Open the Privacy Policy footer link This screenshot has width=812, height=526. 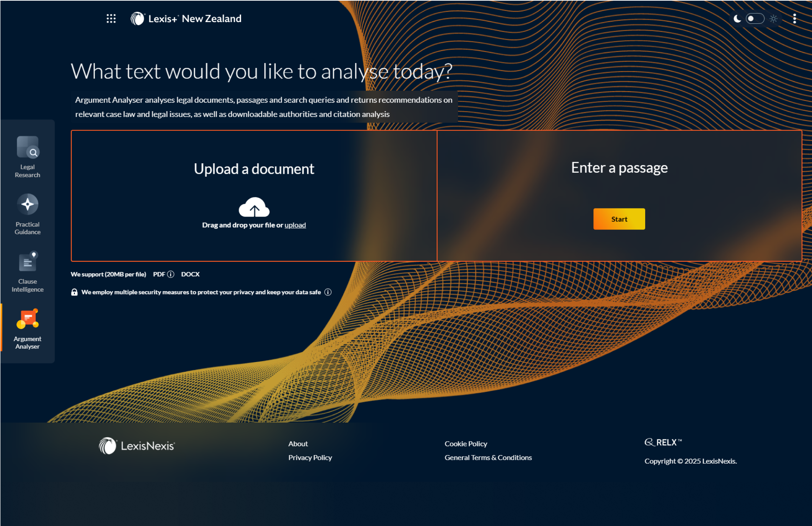(310, 458)
